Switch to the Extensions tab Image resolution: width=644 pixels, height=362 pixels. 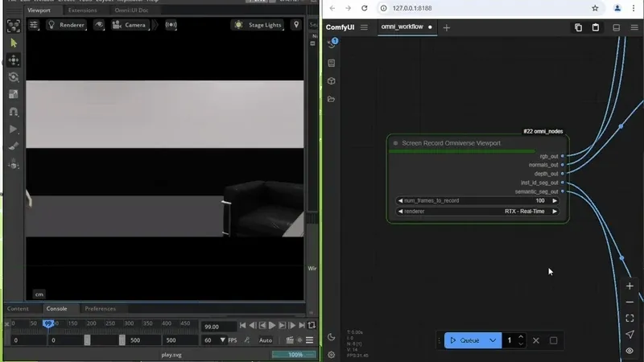point(82,10)
